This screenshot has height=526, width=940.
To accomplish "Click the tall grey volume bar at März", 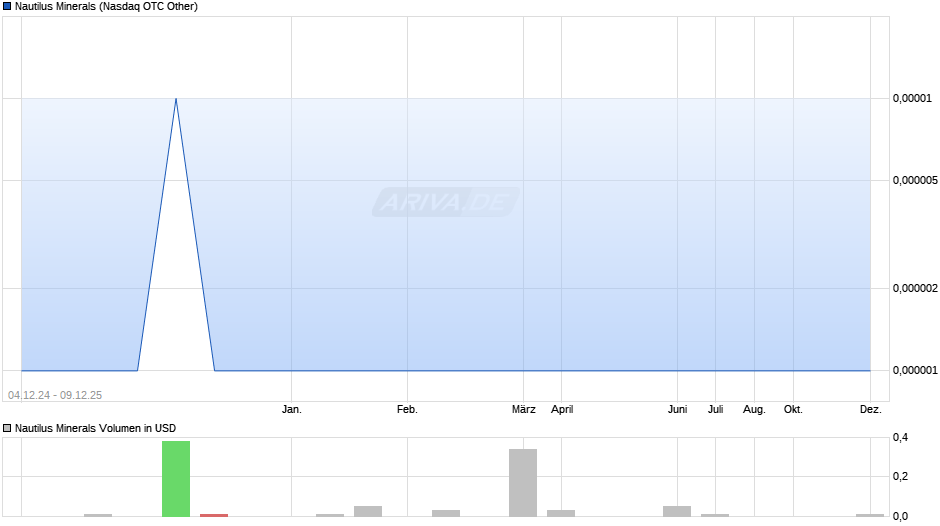I will [x=523, y=483].
